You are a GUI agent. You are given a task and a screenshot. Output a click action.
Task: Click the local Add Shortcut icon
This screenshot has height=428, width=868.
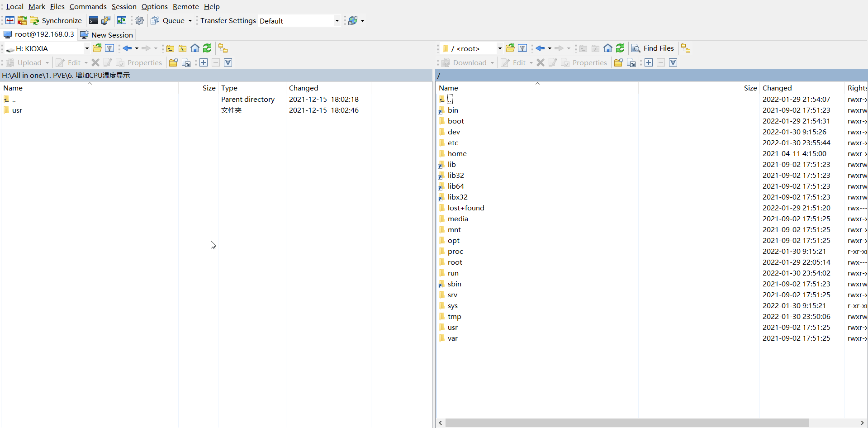pos(186,62)
